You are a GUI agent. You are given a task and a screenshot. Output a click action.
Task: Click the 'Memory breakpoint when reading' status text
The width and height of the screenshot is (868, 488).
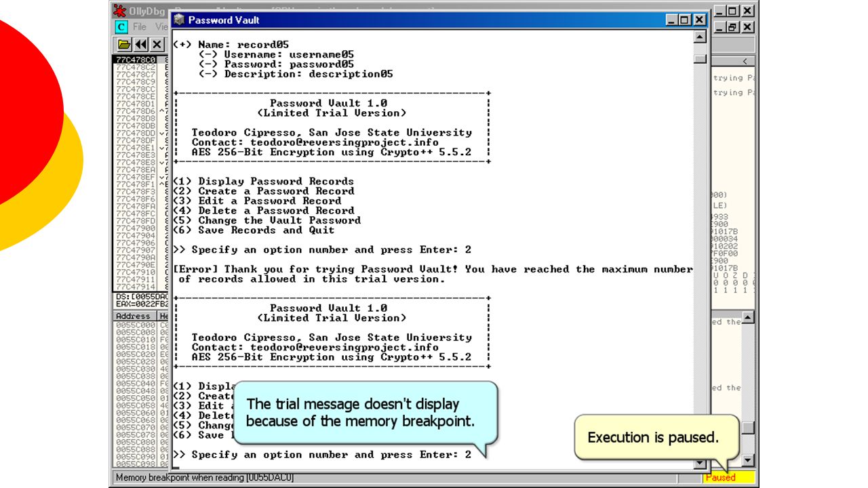pos(205,478)
